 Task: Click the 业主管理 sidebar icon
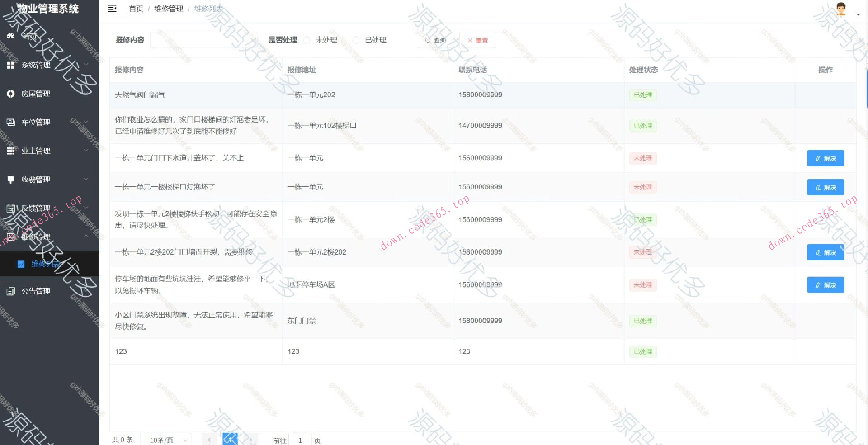(x=11, y=151)
